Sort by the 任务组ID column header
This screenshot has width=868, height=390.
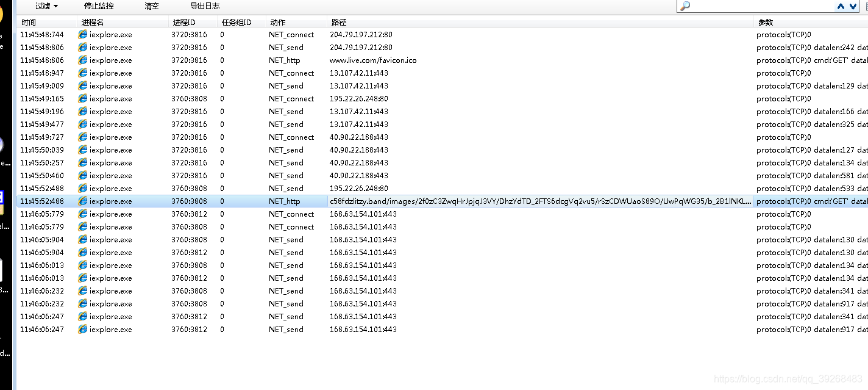pyautogui.click(x=241, y=22)
